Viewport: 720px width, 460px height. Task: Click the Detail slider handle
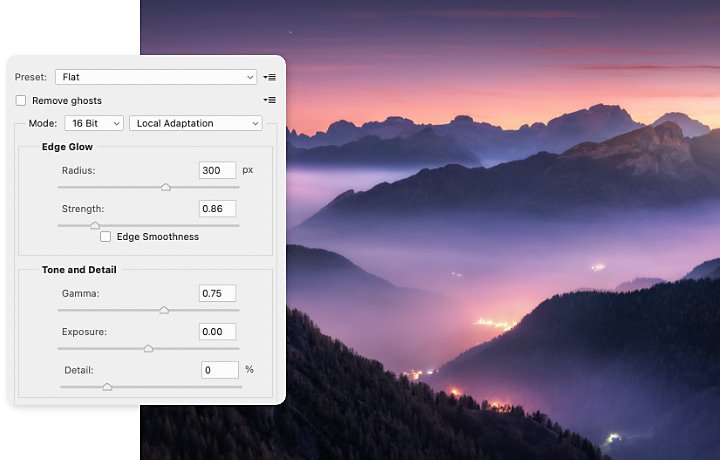coord(107,387)
